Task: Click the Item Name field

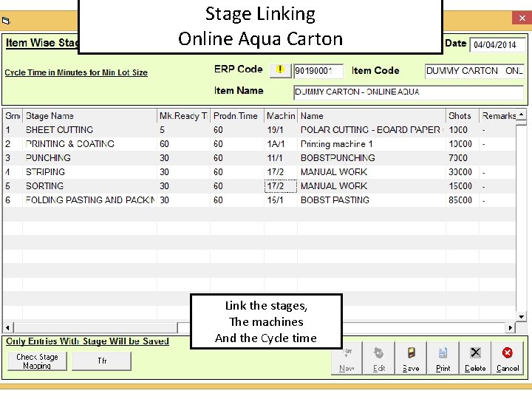Action: [x=409, y=92]
